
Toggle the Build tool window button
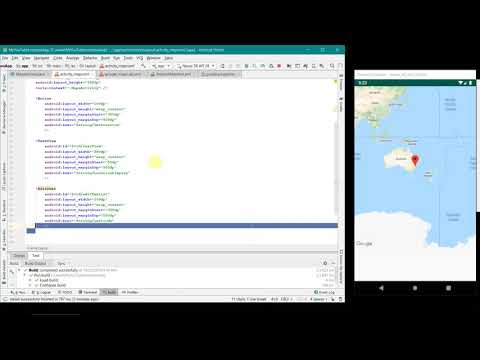coord(109,292)
